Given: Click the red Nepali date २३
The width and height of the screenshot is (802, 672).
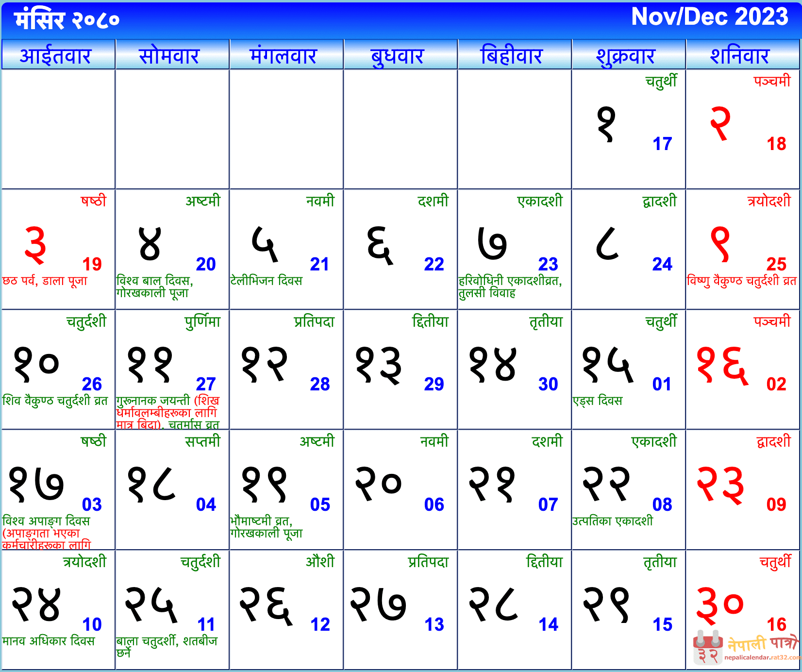Looking at the screenshot, I should tap(721, 486).
